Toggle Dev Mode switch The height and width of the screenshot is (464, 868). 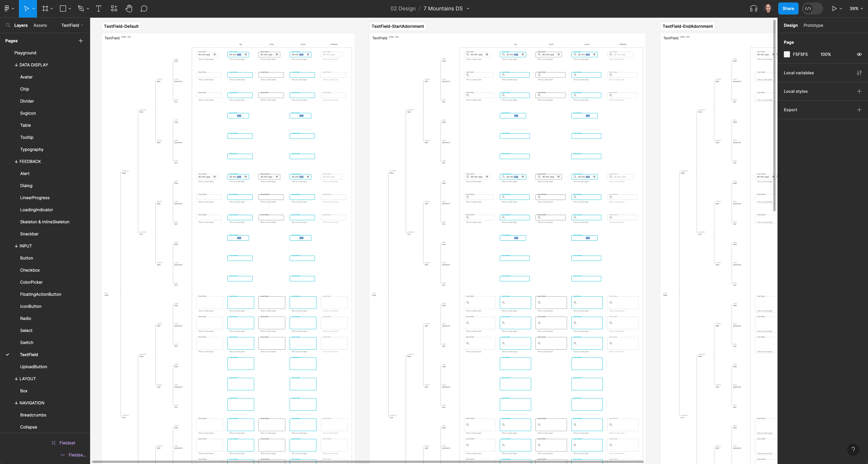point(812,8)
